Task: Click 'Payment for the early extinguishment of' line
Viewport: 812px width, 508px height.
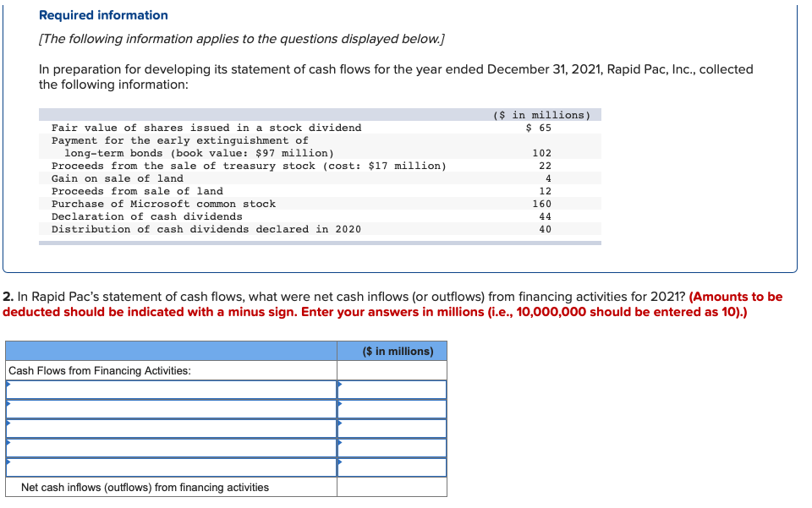Action: 179,140
